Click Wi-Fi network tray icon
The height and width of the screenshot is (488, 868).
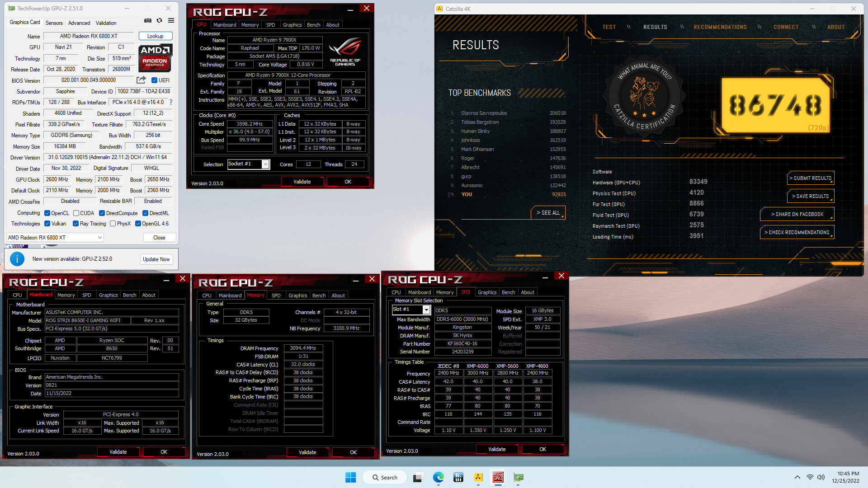tap(810, 477)
